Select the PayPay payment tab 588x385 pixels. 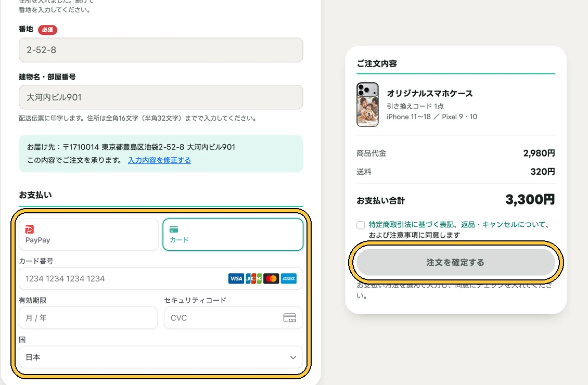[89, 235]
